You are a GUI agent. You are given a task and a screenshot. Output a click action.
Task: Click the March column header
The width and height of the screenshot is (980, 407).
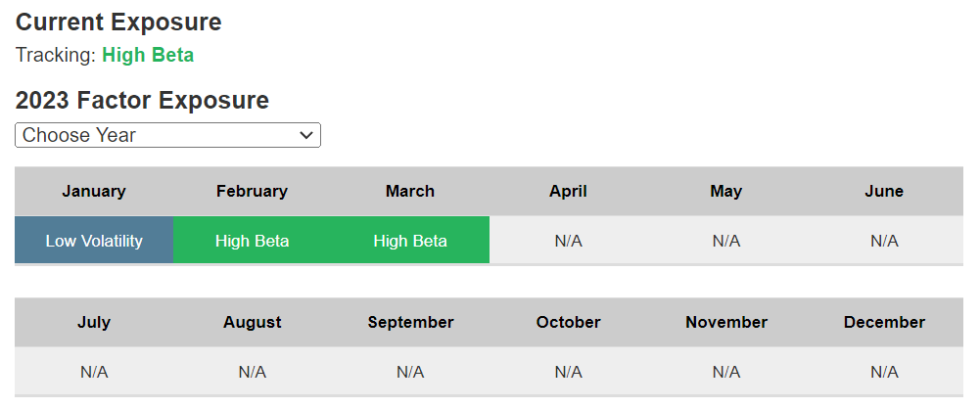coord(410,191)
